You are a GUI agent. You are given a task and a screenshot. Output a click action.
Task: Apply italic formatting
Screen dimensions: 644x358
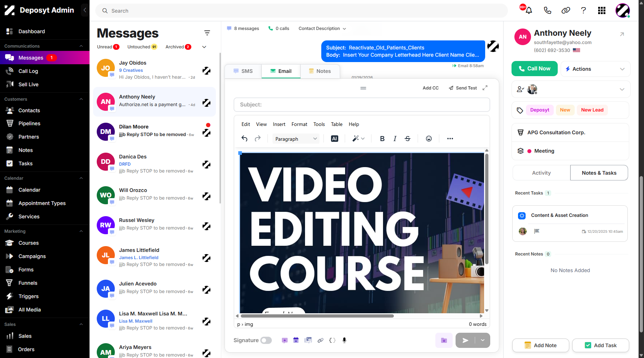point(395,139)
